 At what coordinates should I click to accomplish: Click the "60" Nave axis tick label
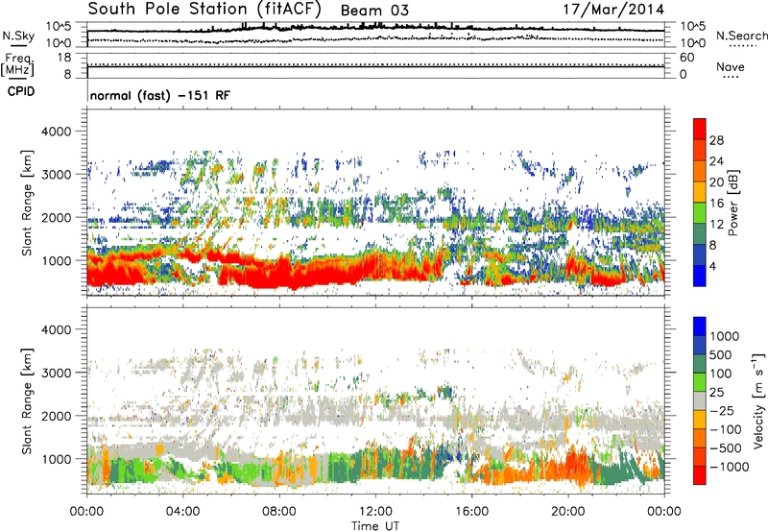(x=686, y=58)
